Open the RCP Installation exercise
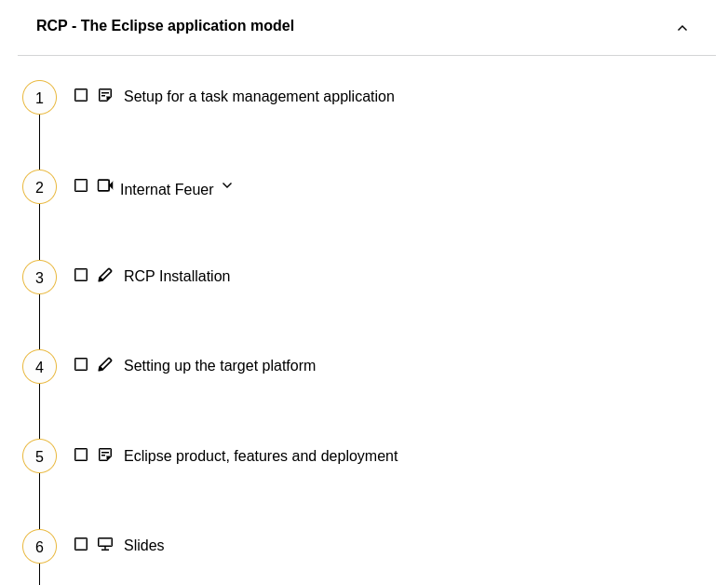This screenshot has height=585, width=728. tap(177, 276)
